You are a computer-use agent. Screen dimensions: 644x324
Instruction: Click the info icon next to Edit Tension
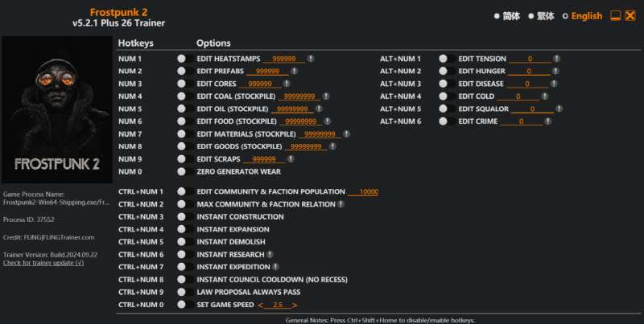[556, 59]
